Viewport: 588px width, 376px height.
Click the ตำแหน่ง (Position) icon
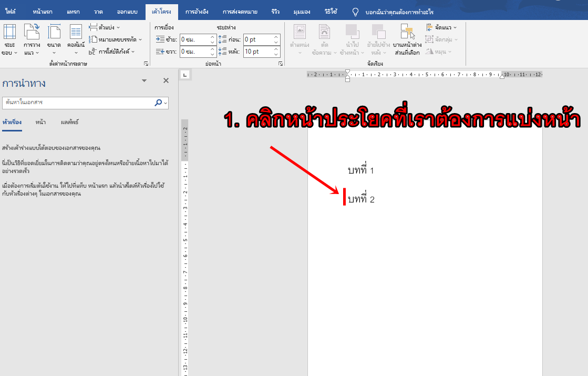coord(300,32)
